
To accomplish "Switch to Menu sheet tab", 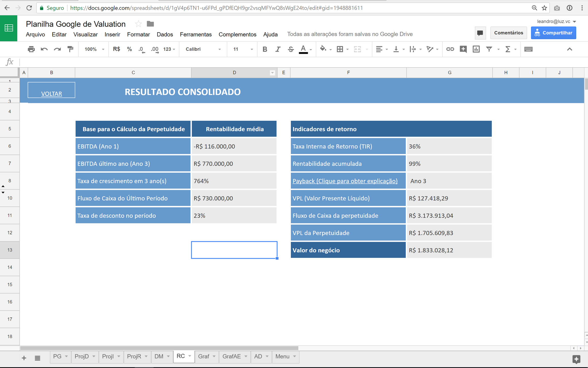I will coord(282,356).
